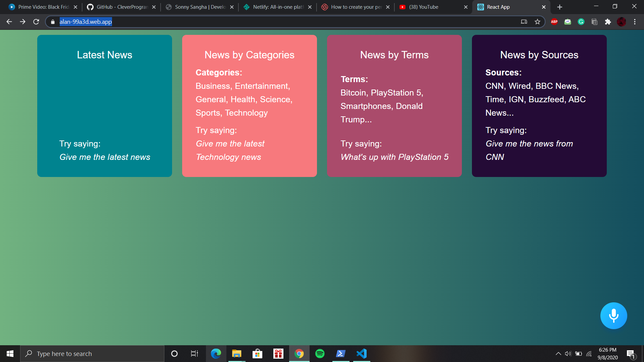Viewport: 644px width, 362px height.
Task: Bookmark this page with the star icon
Action: coord(537,22)
